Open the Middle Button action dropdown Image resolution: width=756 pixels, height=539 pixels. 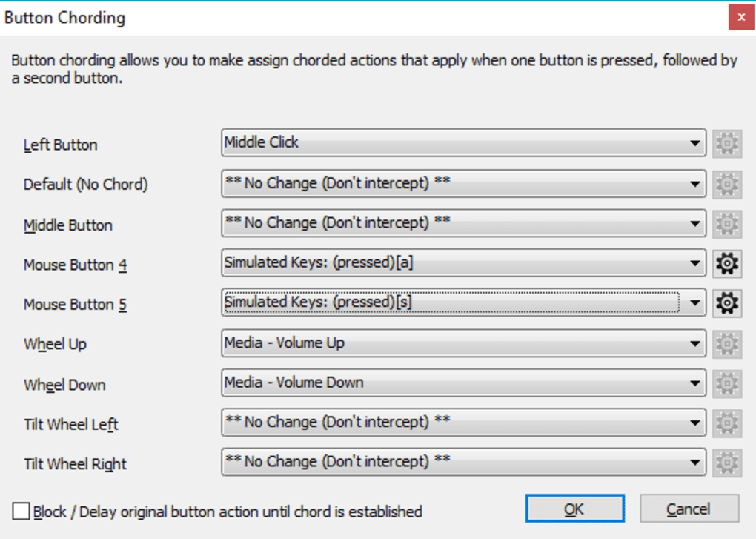point(697,223)
